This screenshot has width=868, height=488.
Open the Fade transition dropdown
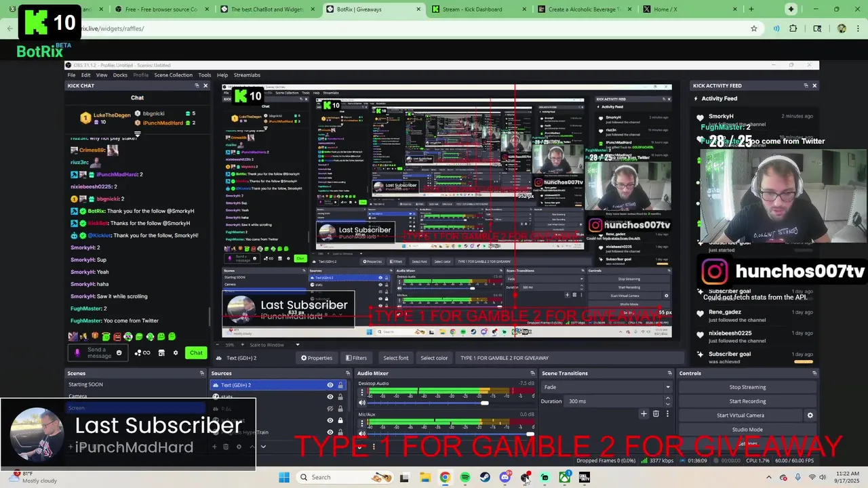point(607,387)
